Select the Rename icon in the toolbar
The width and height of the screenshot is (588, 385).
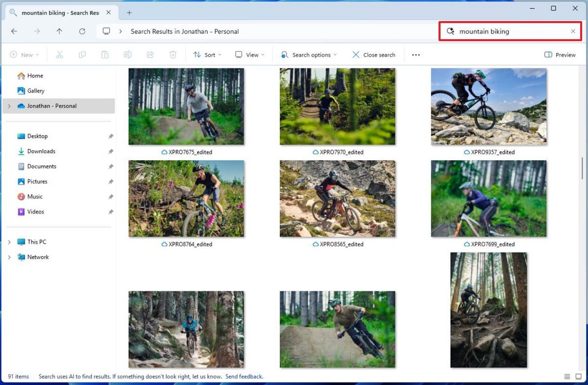click(x=127, y=54)
